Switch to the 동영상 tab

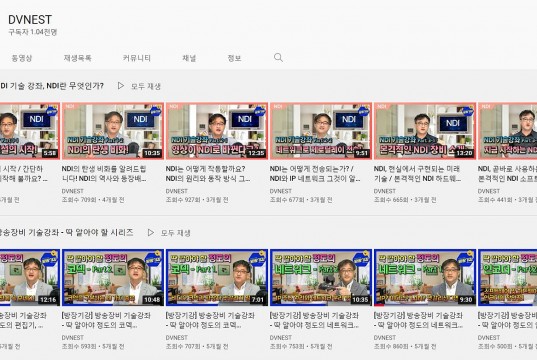tap(22, 58)
